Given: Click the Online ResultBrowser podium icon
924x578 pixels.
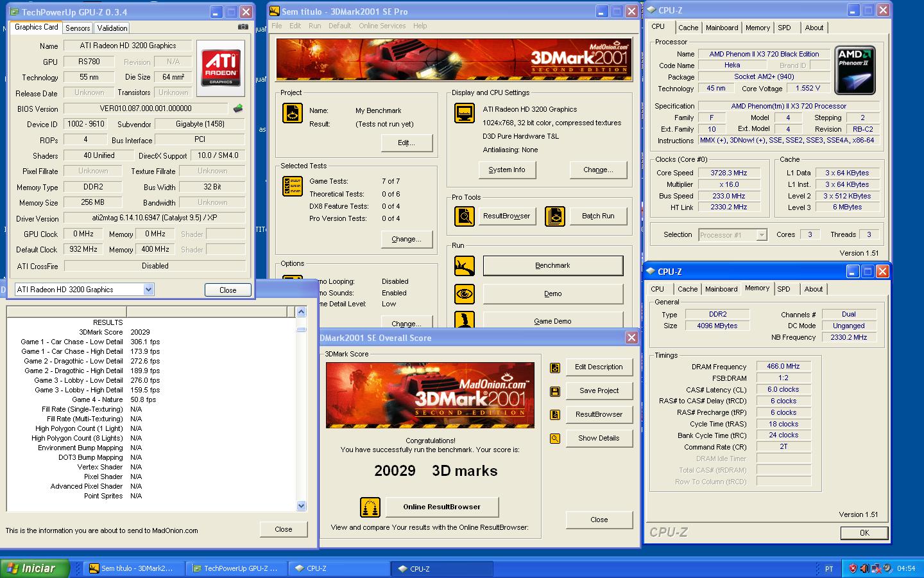Looking at the screenshot, I should 370,507.
